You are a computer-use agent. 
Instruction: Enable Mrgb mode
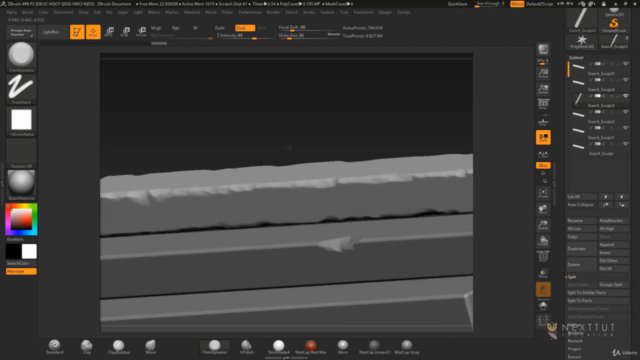(156, 28)
